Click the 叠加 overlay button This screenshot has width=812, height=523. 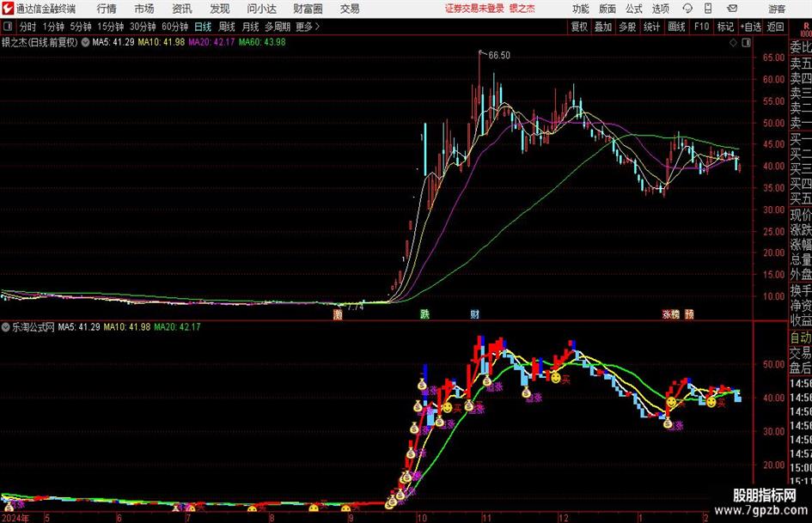(603, 27)
